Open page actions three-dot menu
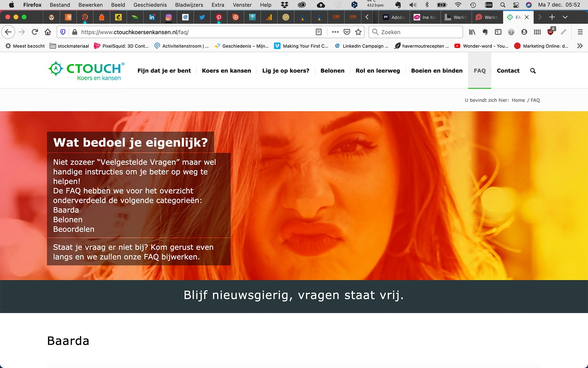The width and height of the screenshot is (588, 368). click(335, 32)
